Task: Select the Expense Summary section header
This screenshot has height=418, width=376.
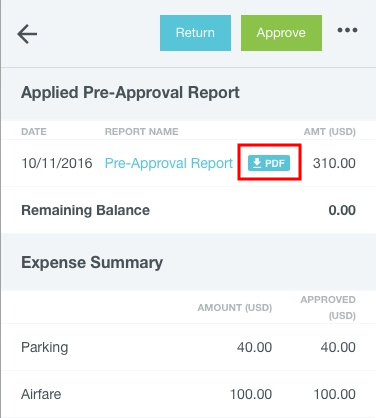Action: point(92,263)
